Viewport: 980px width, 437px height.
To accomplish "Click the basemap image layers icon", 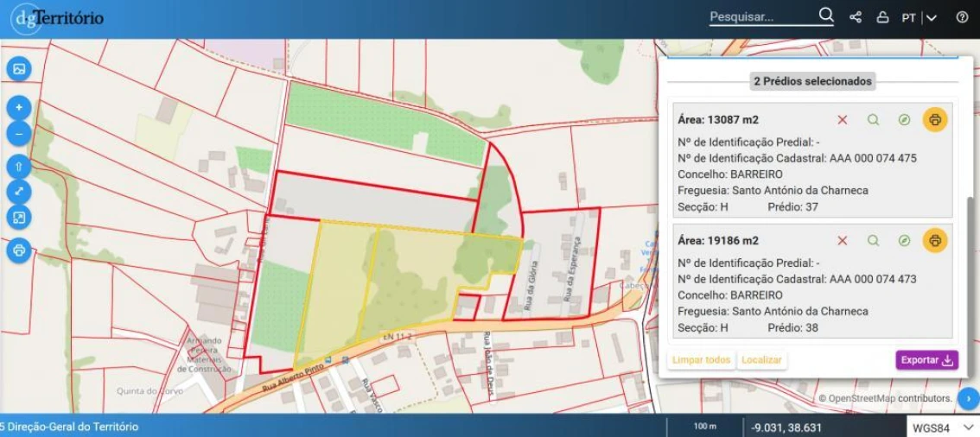I will coord(19,69).
